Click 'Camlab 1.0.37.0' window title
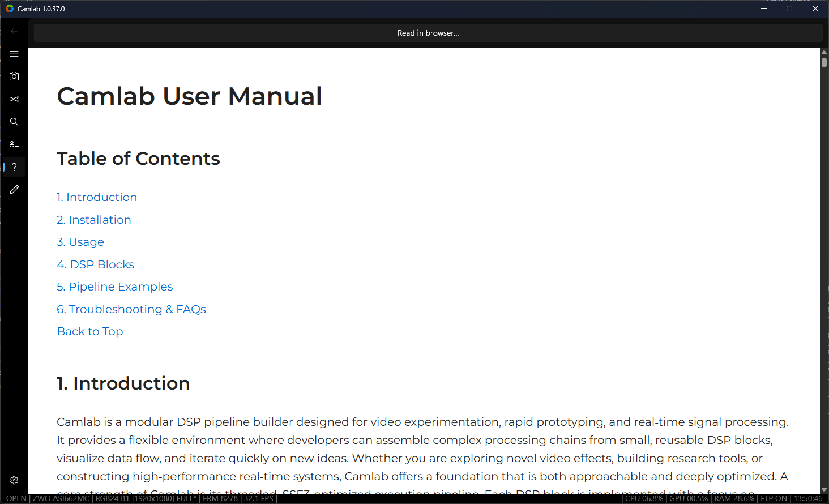Image resolution: width=829 pixels, height=504 pixels. tap(41, 8)
